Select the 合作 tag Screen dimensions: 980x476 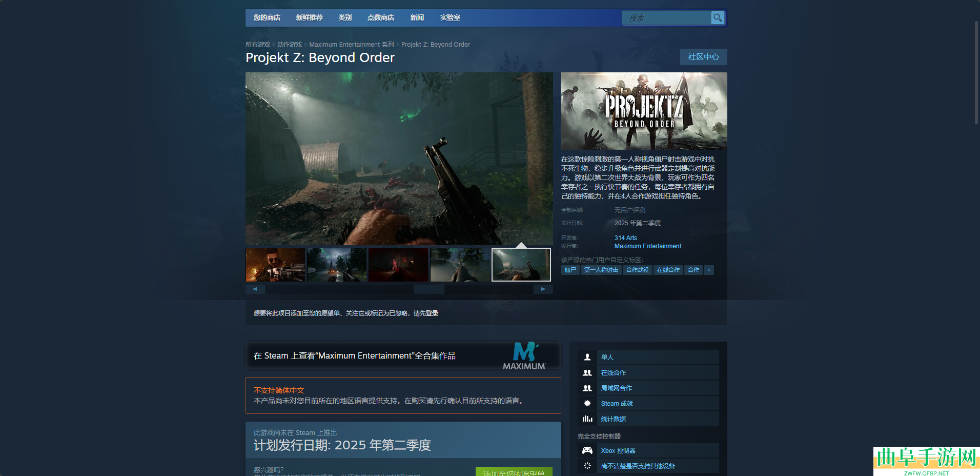click(693, 270)
